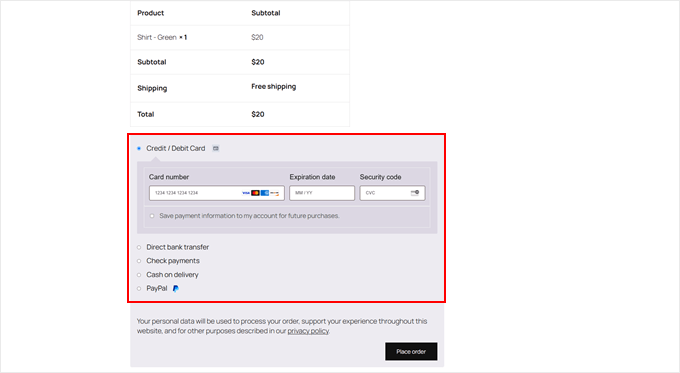Click the Place order button
The image size is (680, 373).
[411, 352]
